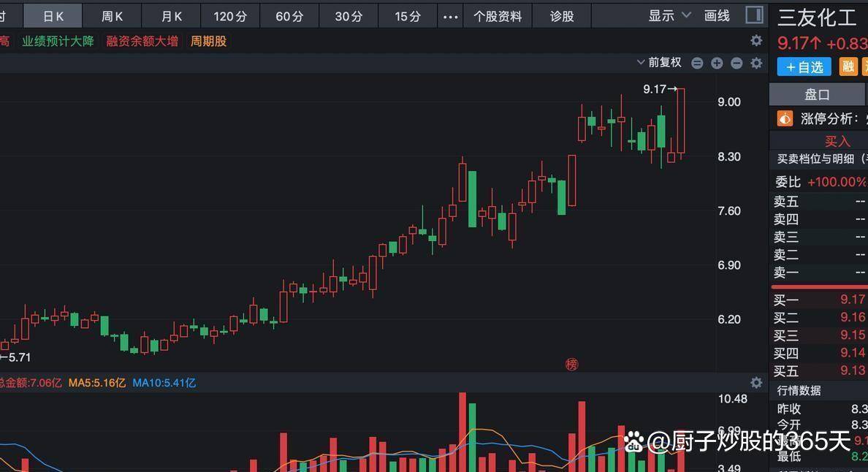Open settings gear beside the stock tags row
868x472 pixels.
[x=756, y=41]
